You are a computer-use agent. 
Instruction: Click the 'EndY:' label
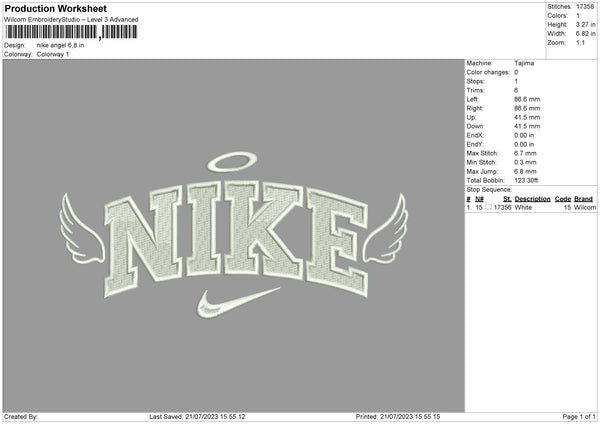click(475, 144)
